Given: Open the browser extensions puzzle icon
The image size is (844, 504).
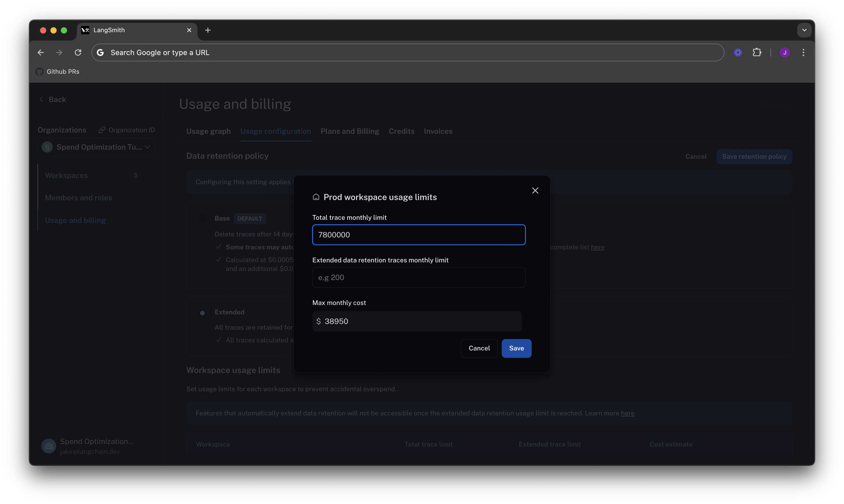Looking at the screenshot, I should [x=757, y=53].
